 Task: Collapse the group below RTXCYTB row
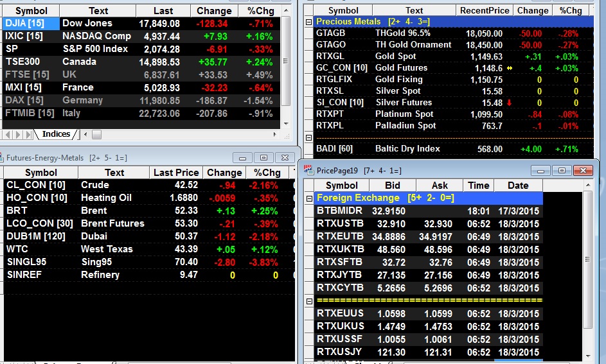pos(309,301)
